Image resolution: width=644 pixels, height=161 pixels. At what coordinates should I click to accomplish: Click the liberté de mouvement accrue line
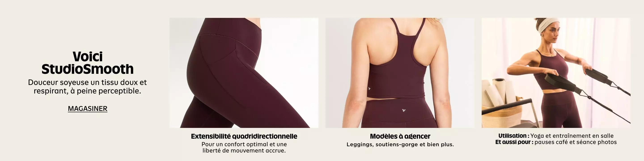[244, 150]
